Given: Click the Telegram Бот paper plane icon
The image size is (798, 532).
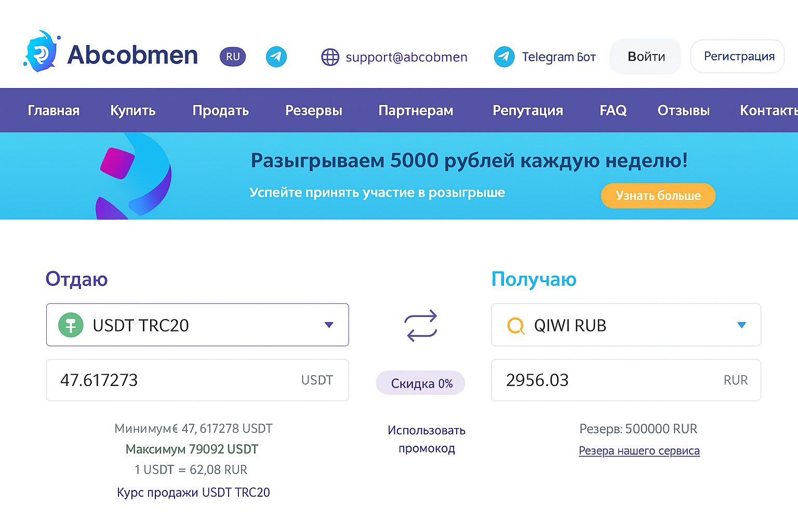Looking at the screenshot, I should tap(503, 56).
